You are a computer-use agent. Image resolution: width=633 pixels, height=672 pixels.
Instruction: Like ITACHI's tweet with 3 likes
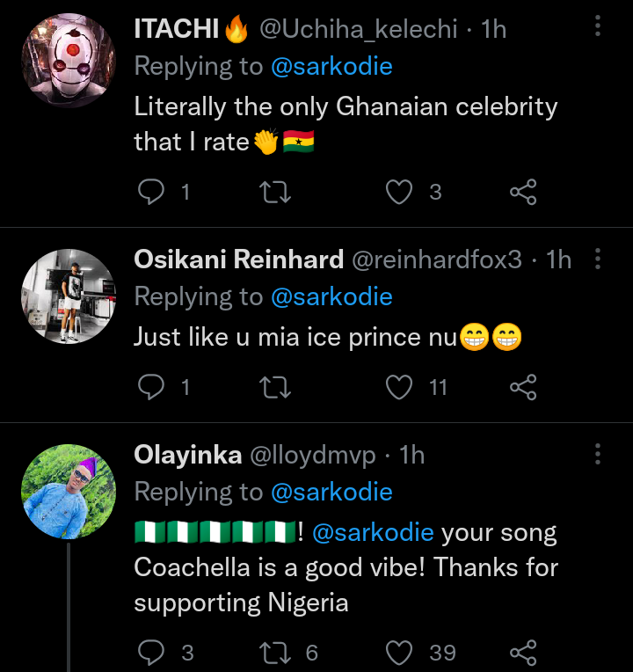400,192
